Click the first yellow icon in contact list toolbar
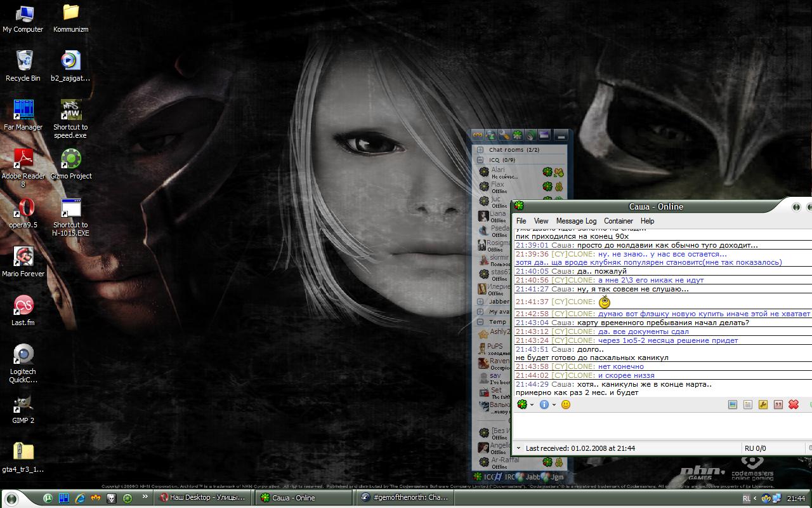The width and height of the screenshot is (812, 508). [x=478, y=135]
